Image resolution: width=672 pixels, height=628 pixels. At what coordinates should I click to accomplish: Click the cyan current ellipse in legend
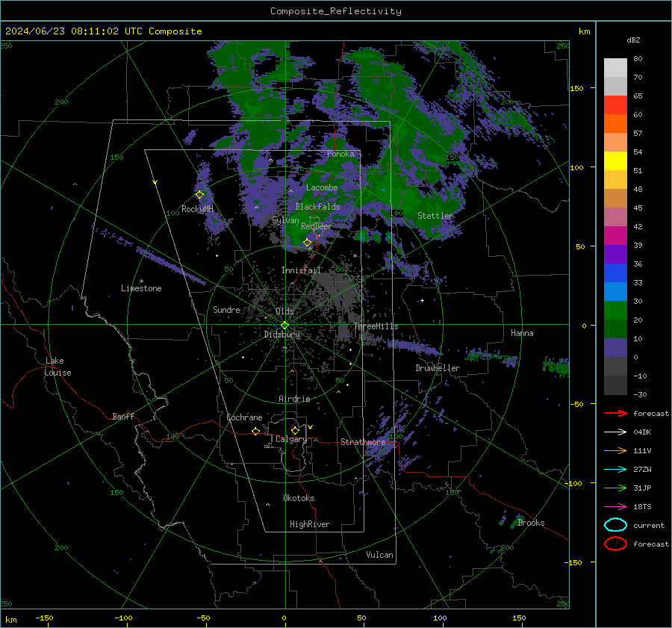click(615, 525)
